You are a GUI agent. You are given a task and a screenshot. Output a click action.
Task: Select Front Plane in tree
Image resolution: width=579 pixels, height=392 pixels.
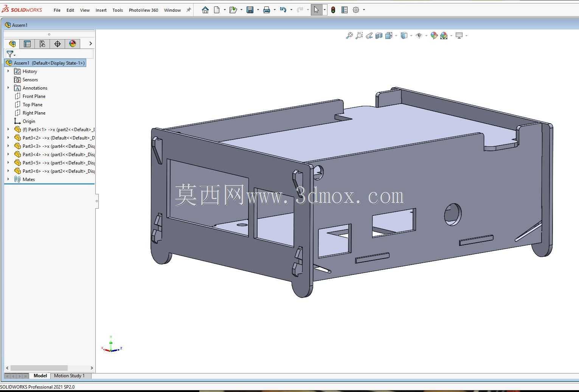tap(34, 96)
